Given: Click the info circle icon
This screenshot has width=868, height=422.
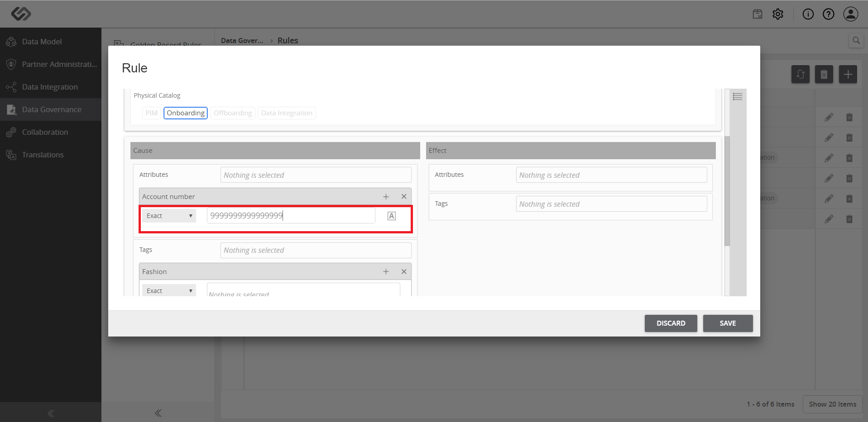Looking at the screenshot, I should [808, 14].
